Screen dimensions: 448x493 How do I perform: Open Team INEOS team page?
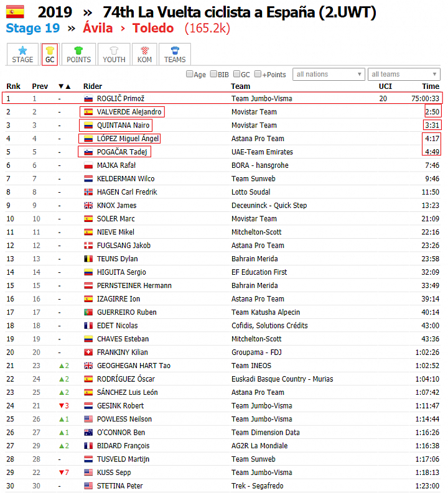pos(251,366)
